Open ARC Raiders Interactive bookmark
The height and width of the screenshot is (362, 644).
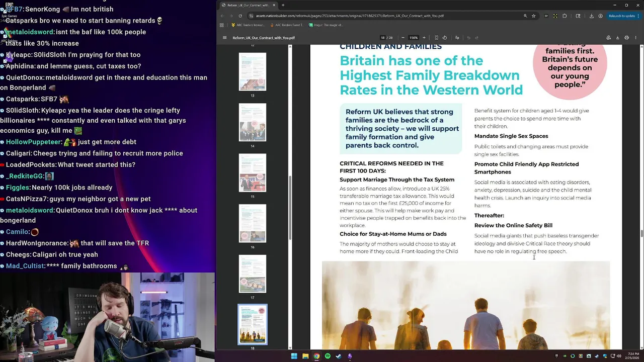point(248,25)
